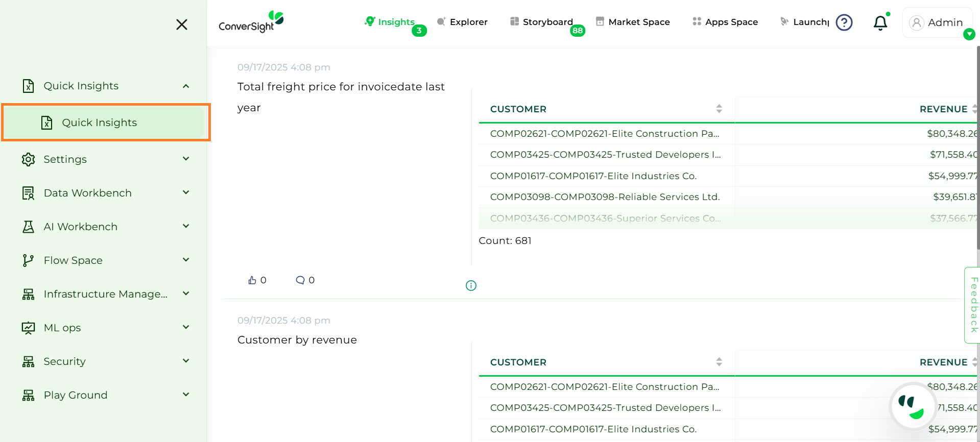Expand the AI Workbench section
The width and height of the screenshot is (980, 442).
(x=186, y=227)
